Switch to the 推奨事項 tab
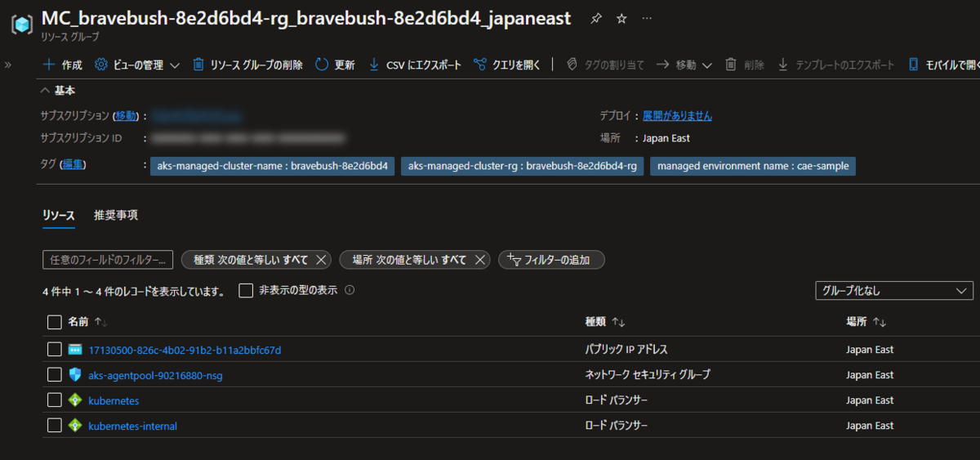This screenshot has height=460, width=980. (x=116, y=216)
